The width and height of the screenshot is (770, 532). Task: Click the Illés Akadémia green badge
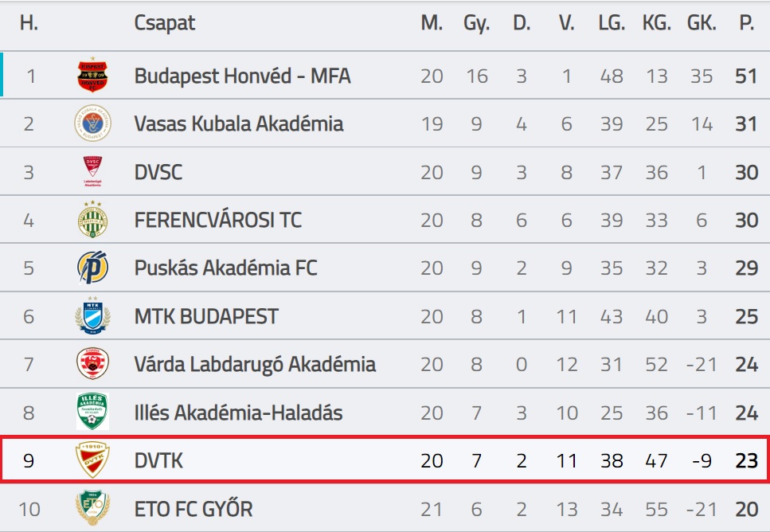click(x=92, y=412)
